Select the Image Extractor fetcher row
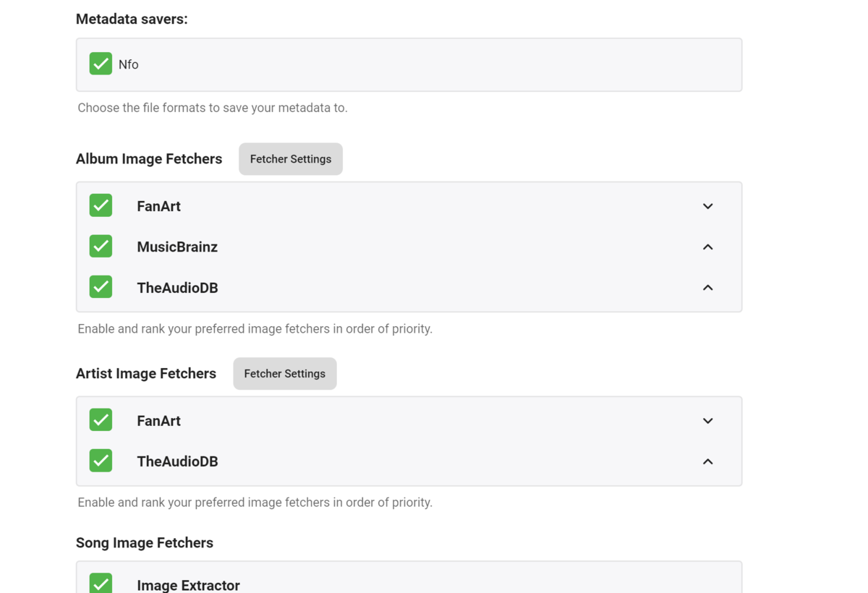868x593 pixels. [x=362, y=584]
